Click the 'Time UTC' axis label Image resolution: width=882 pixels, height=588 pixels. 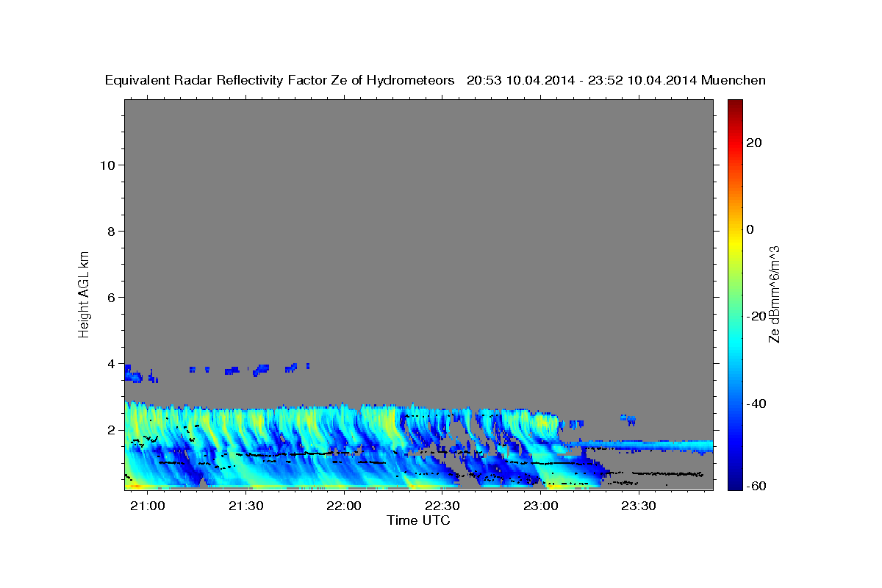pyautogui.click(x=418, y=520)
